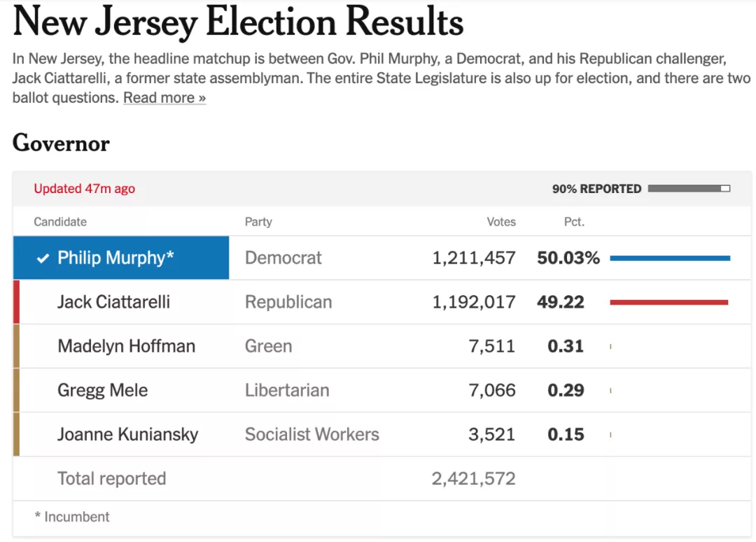Click the Total reported vote count
The image size is (756, 542).
(473, 478)
